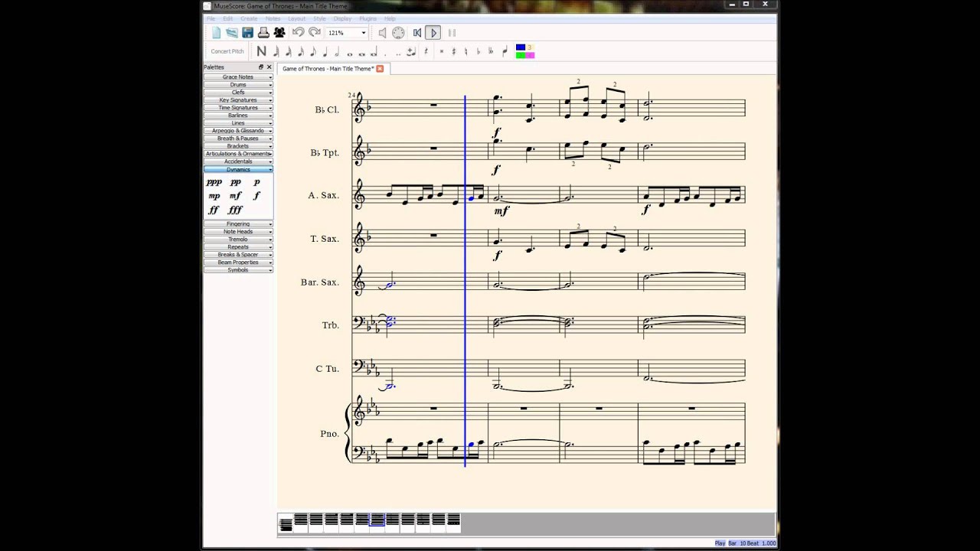Screen dimensions: 980x551
Task: Expand the Breaks & Spacer palette
Action: (x=238, y=255)
